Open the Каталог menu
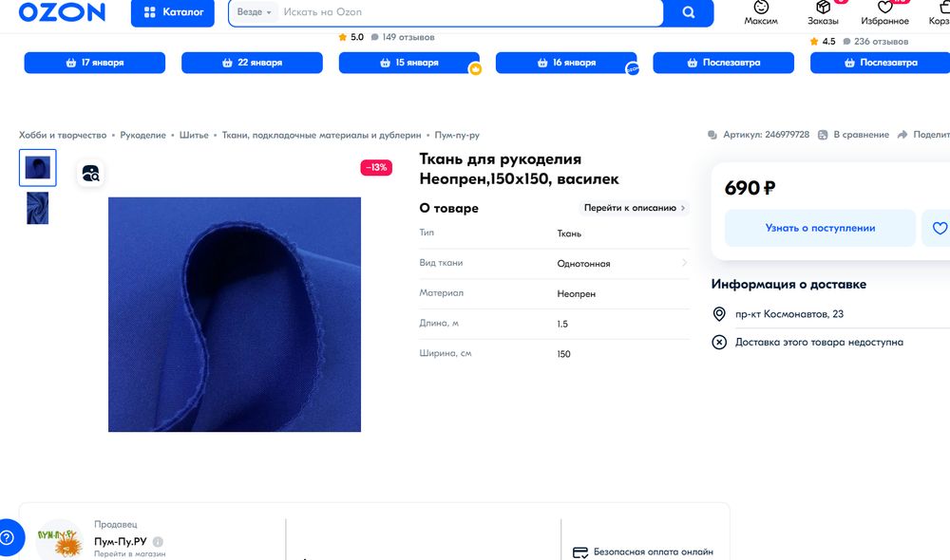This screenshot has width=950, height=560. click(172, 13)
